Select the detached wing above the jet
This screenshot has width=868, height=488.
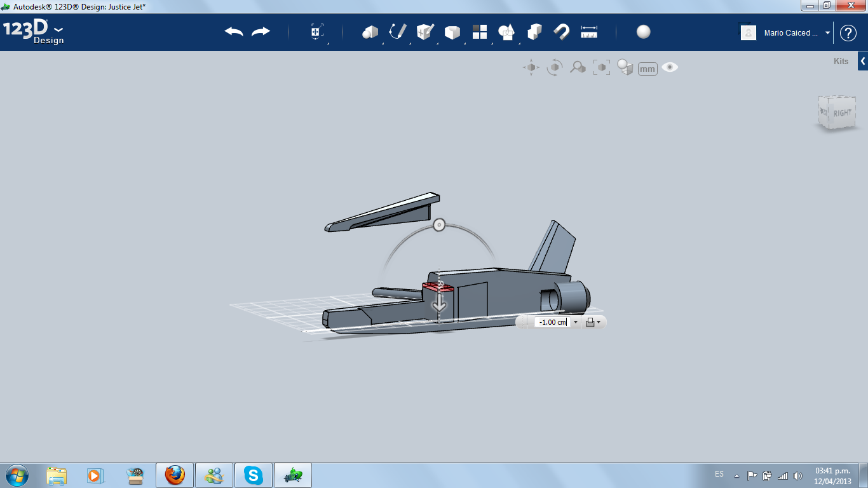pyautogui.click(x=381, y=212)
